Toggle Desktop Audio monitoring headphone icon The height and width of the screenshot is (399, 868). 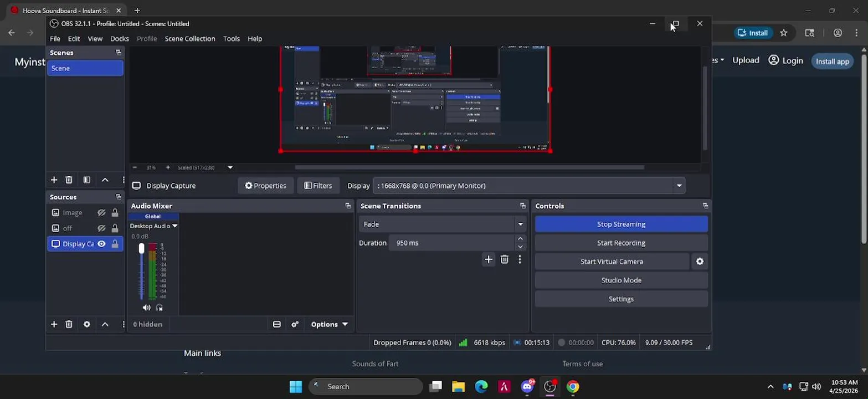(x=160, y=308)
